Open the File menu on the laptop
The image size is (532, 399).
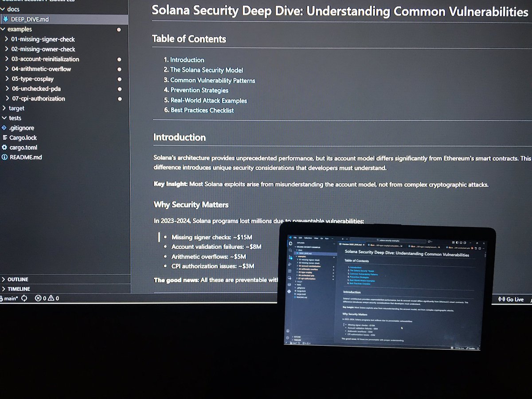[295, 238]
